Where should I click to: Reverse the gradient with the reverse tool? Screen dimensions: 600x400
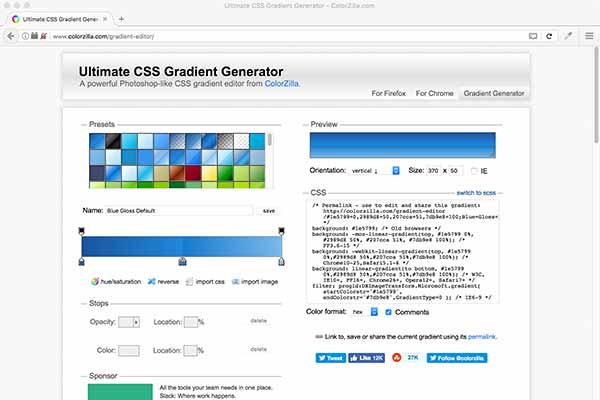click(x=163, y=282)
